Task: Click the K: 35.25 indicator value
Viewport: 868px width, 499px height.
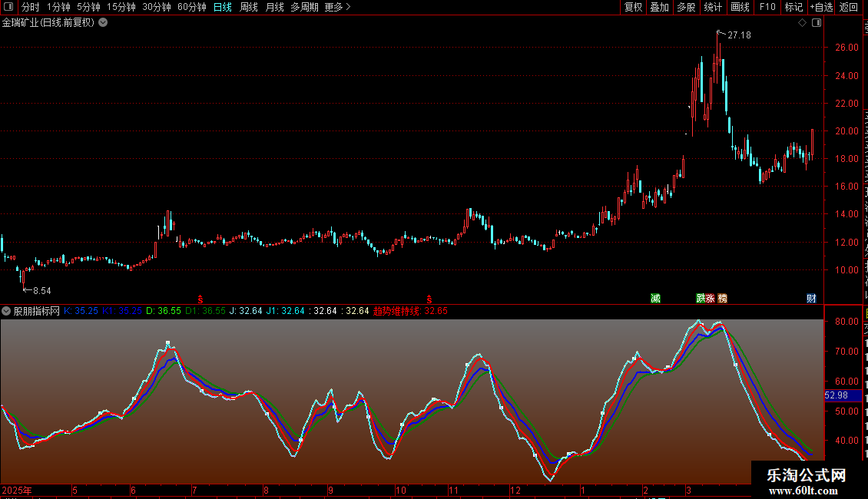Action: pyautogui.click(x=81, y=311)
